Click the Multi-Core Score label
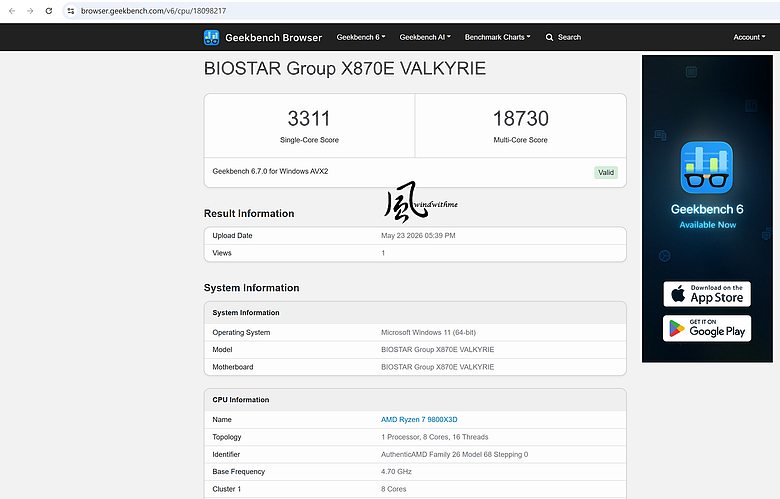Screen dimensions: 780x499 [520, 140]
